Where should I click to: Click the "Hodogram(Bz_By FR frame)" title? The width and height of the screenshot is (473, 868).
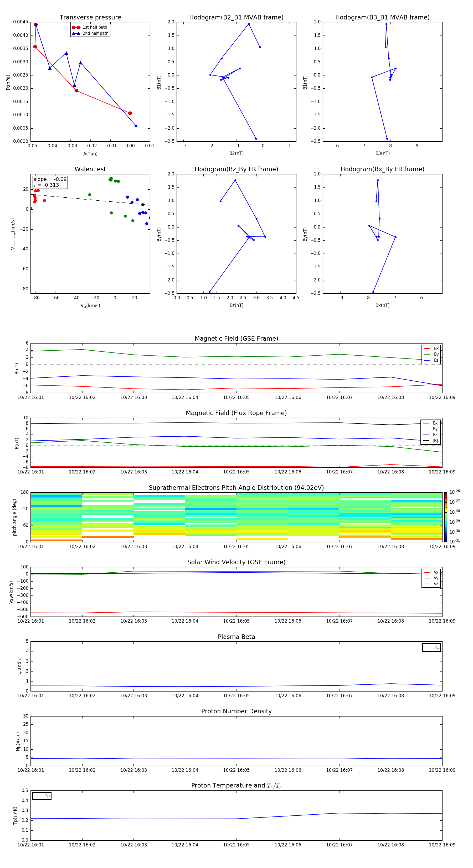[x=236, y=169]
